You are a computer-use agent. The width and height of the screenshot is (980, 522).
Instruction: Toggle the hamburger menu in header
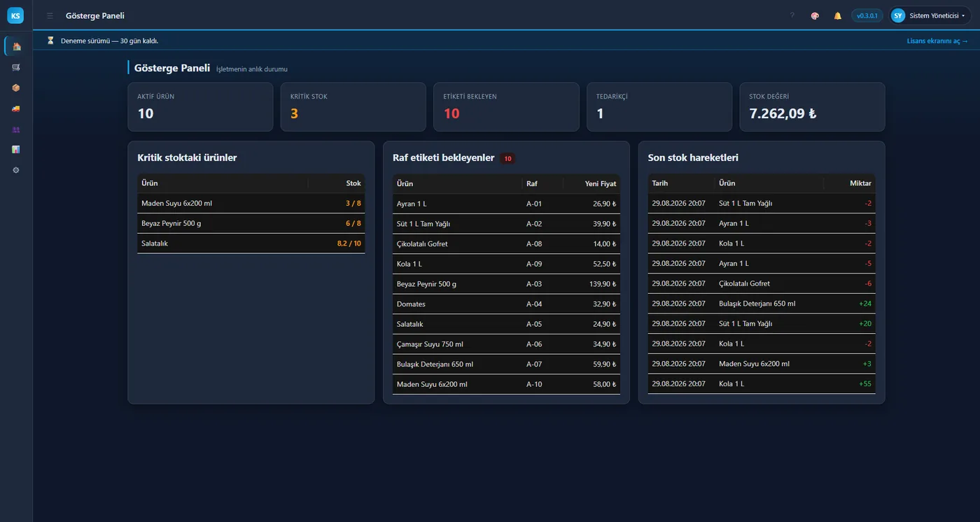click(50, 15)
